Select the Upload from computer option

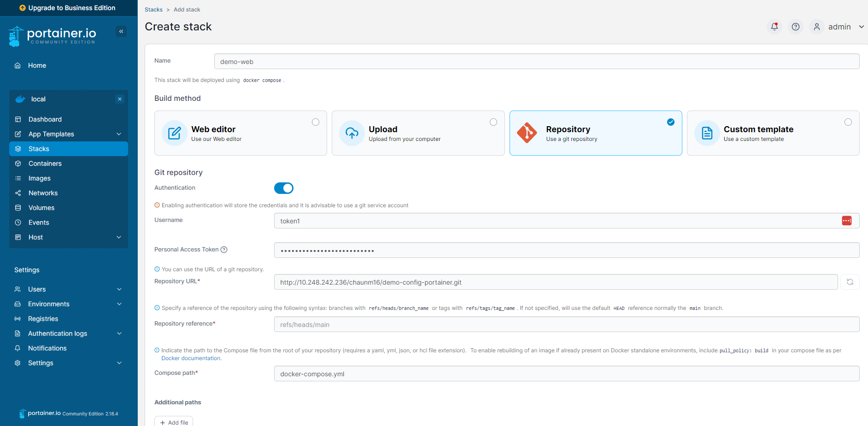[x=418, y=133]
